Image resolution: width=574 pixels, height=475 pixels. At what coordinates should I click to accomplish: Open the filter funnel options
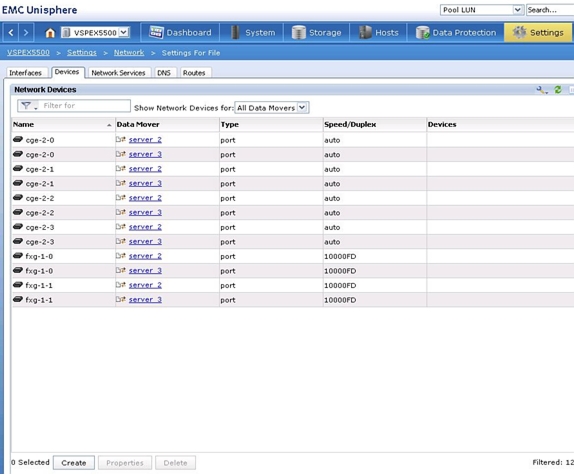[28, 106]
